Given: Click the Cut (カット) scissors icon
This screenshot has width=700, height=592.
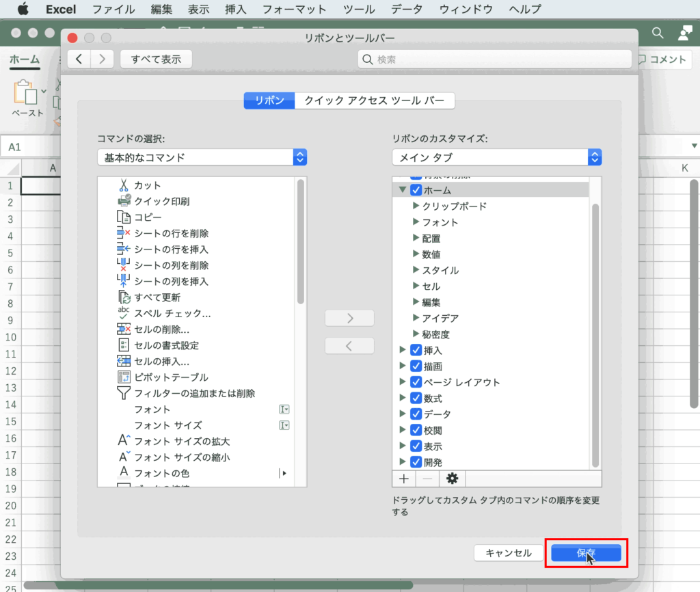Looking at the screenshot, I should coord(124,185).
